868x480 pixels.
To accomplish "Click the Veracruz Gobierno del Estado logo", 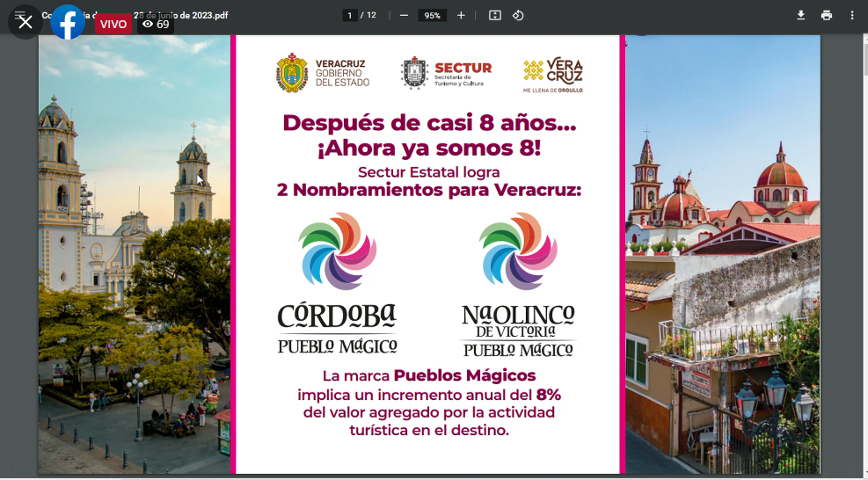I will (x=323, y=72).
